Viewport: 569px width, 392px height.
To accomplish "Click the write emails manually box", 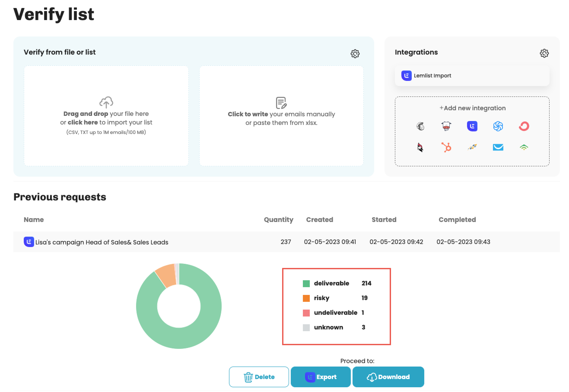I will [281, 116].
